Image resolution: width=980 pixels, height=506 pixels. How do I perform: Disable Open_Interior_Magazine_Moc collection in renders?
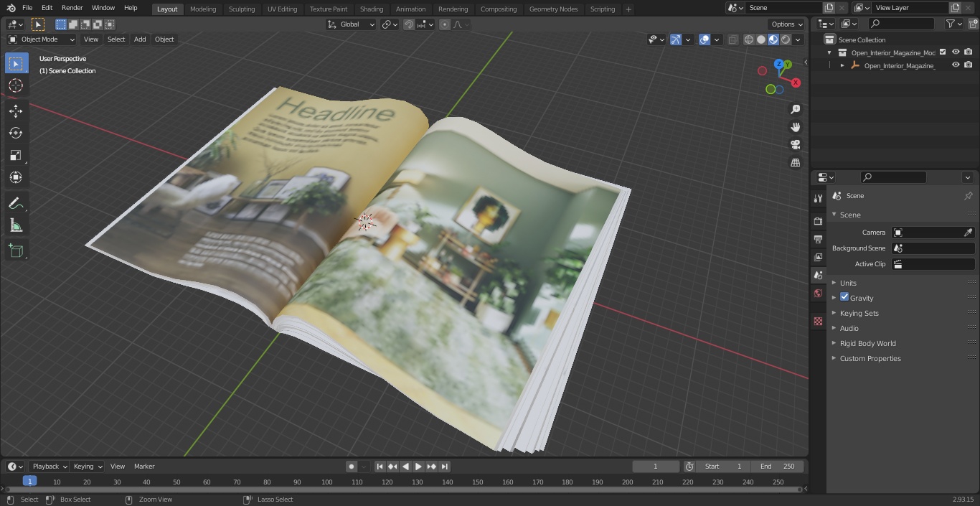pyautogui.click(x=969, y=52)
